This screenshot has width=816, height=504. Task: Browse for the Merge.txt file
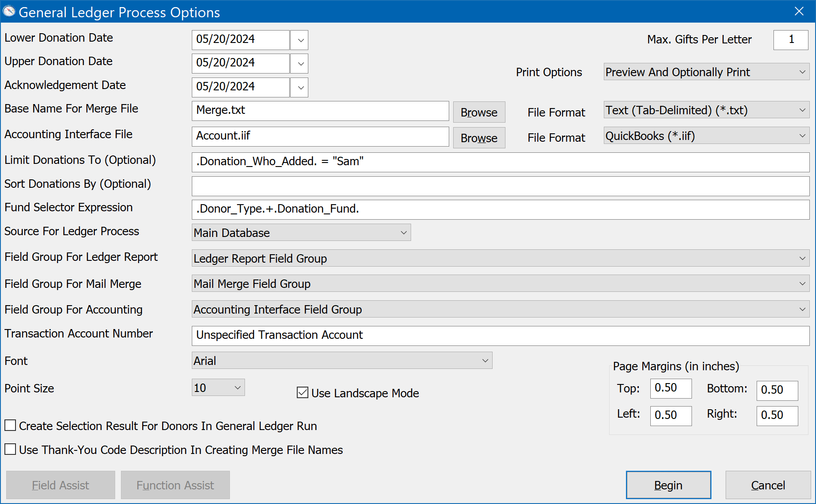click(479, 112)
